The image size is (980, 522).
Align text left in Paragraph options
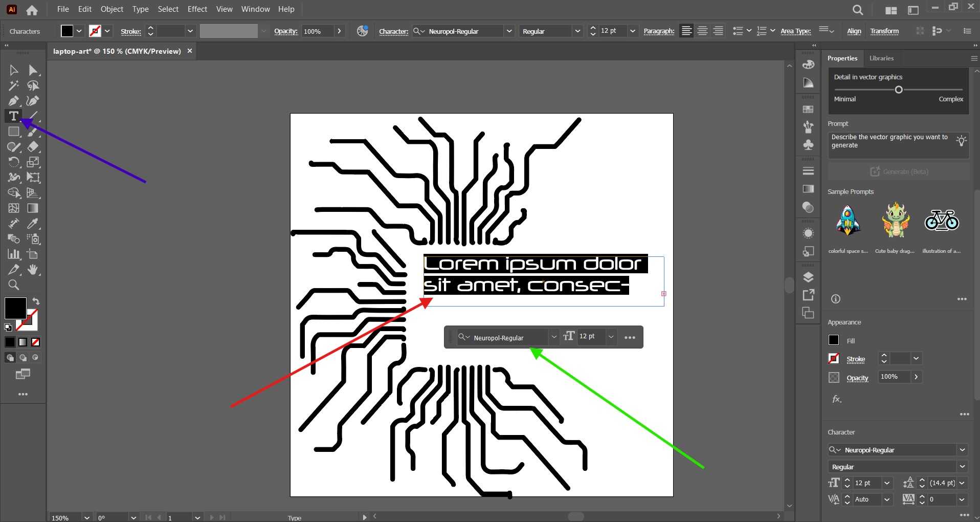click(x=687, y=31)
